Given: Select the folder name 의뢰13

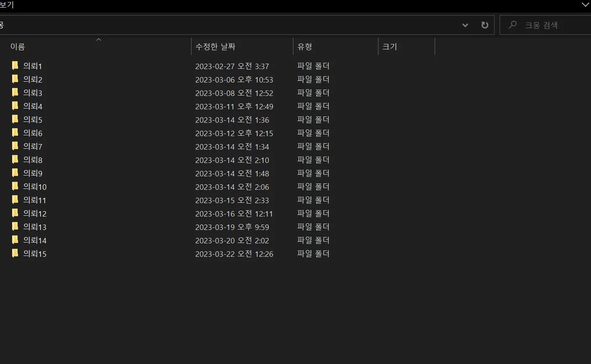Looking at the screenshot, I should [35, 227].
